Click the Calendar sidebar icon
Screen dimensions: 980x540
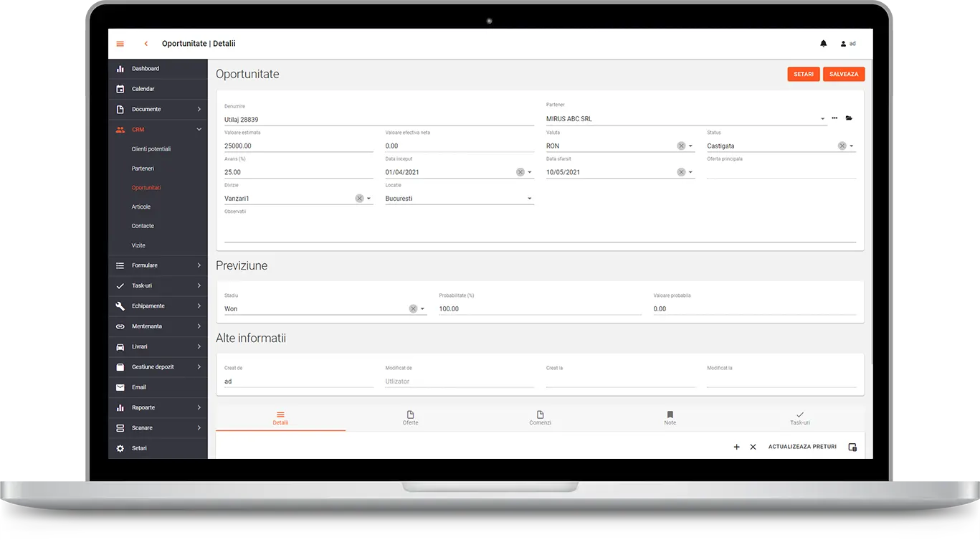point(120,89)
